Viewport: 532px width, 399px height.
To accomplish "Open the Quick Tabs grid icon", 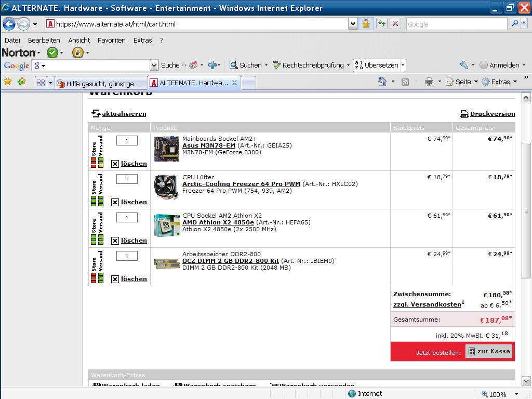I will [x=41, y=83].
